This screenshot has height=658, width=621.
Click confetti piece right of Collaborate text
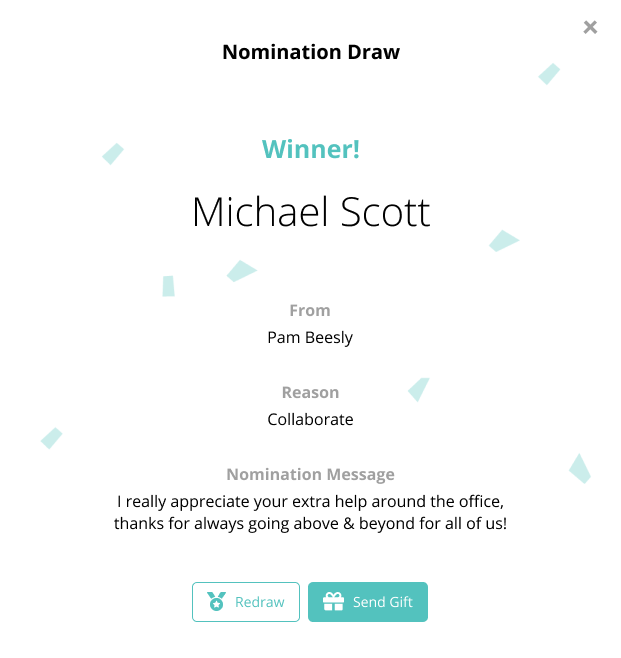click(x=419, y=388)
